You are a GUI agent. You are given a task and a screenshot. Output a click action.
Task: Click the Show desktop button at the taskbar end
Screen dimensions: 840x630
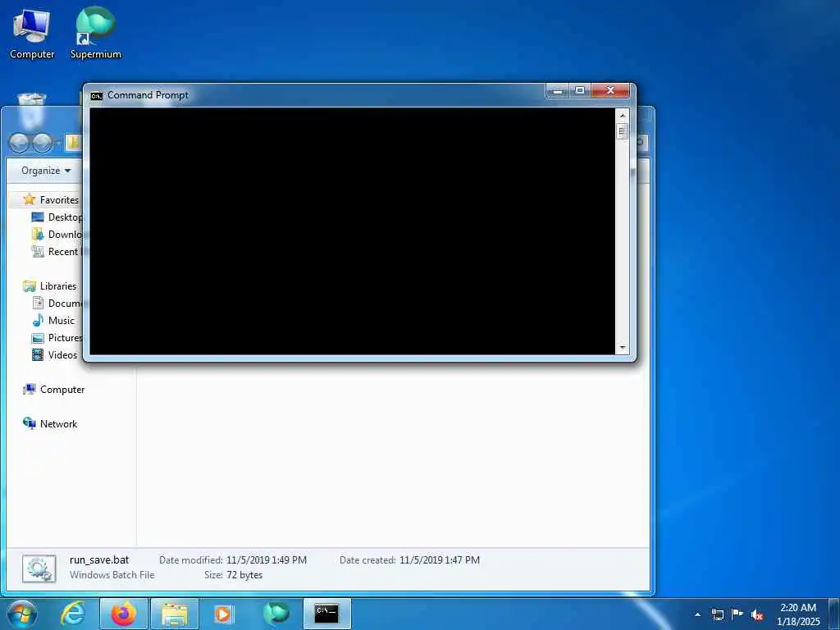pos(834,614)
